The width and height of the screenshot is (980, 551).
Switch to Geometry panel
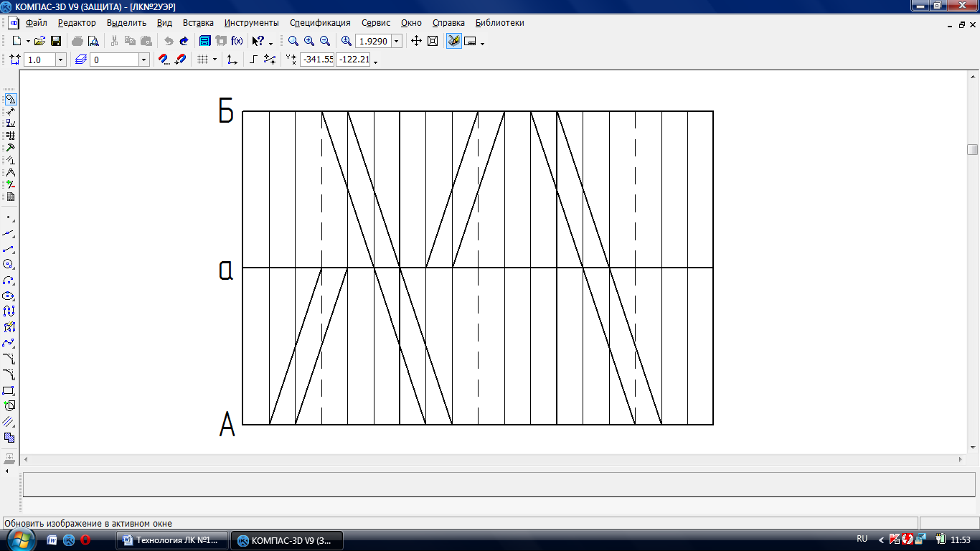10,99
